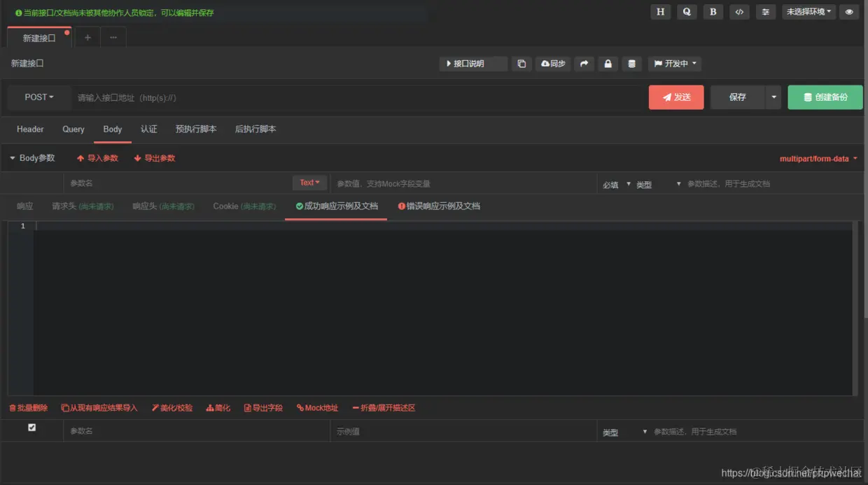Switch to the 预执行脚本 tab
The width and height of the screenshot is (868, 485).
click(196, 129)
